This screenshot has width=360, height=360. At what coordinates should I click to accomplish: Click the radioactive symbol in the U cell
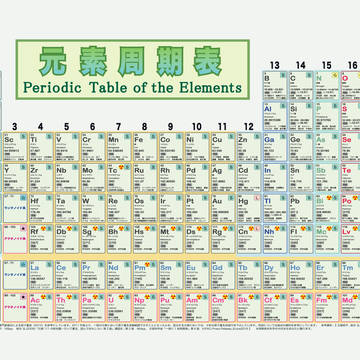point(121,297)
